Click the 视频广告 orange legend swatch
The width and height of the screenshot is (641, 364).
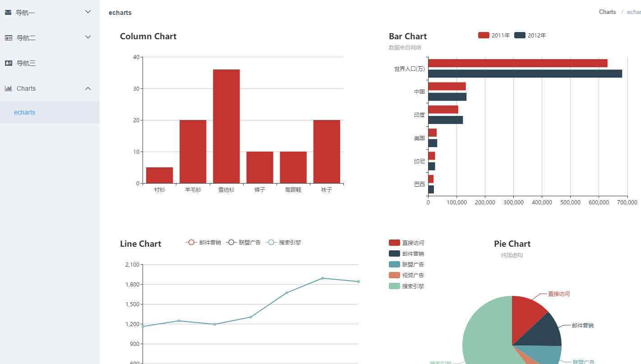[394, 275]
